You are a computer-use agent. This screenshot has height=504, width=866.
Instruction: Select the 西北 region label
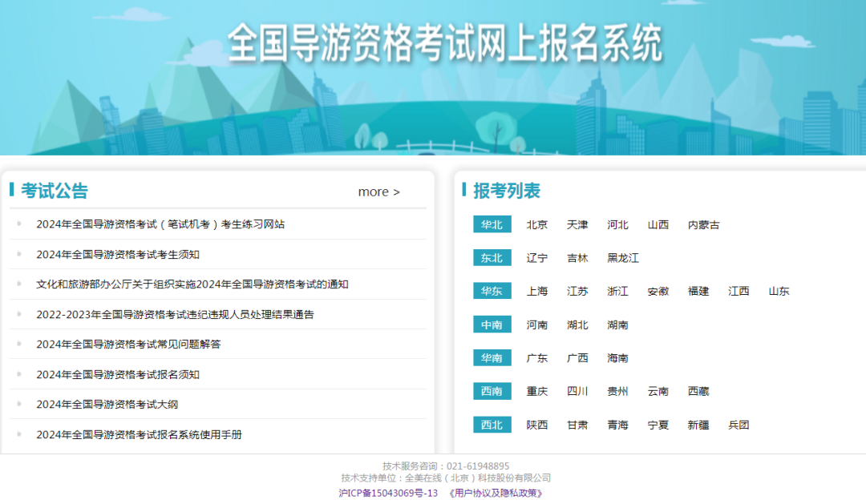pos(492,425)
